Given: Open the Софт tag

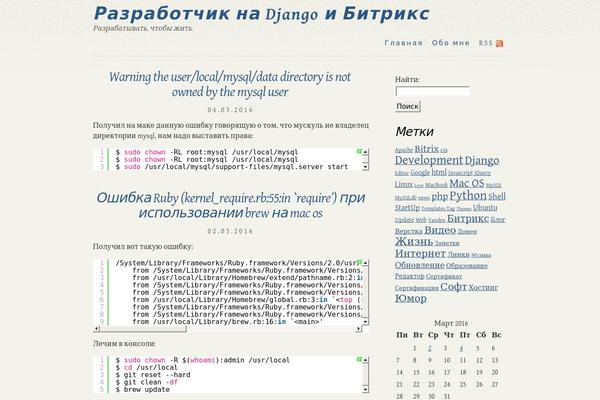Looking at the screenshot, I should pos(453,287).
